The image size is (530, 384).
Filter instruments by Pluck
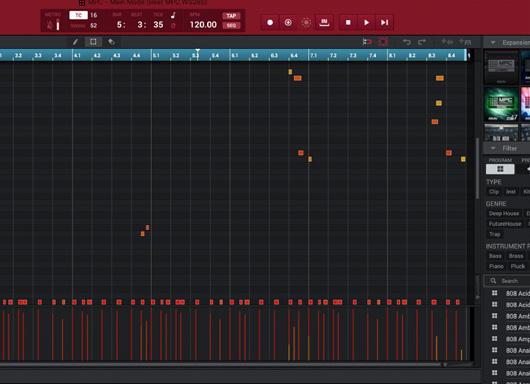click(x=517, y=266)
